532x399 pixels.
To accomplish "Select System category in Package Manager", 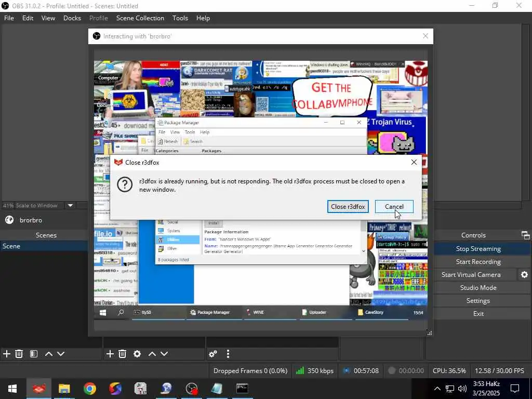I will (x=178, y=231).
